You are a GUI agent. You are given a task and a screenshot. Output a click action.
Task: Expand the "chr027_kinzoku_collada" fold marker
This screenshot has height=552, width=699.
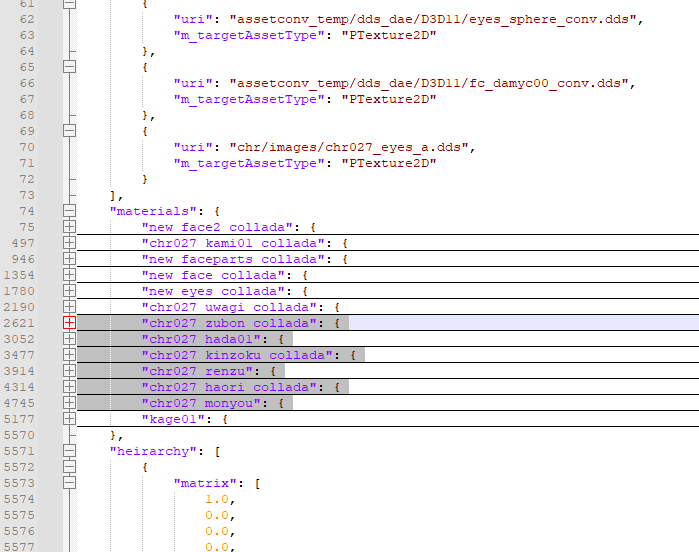coord(69,355)
